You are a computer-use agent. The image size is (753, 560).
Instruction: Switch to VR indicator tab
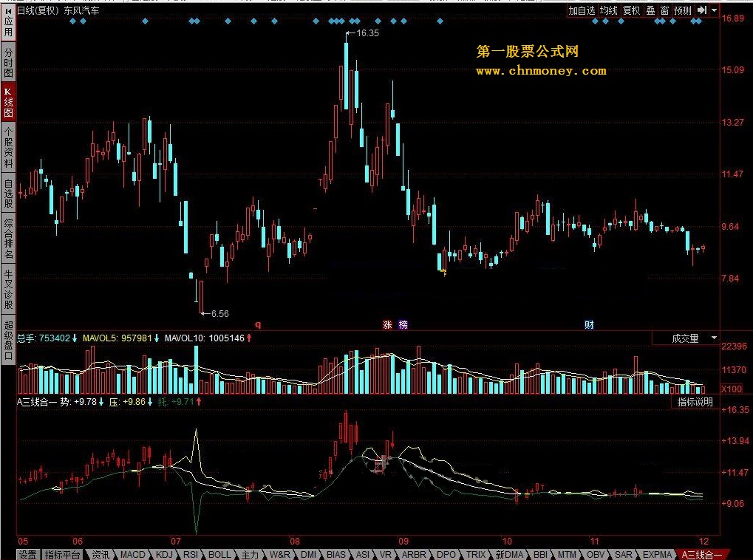385,555
